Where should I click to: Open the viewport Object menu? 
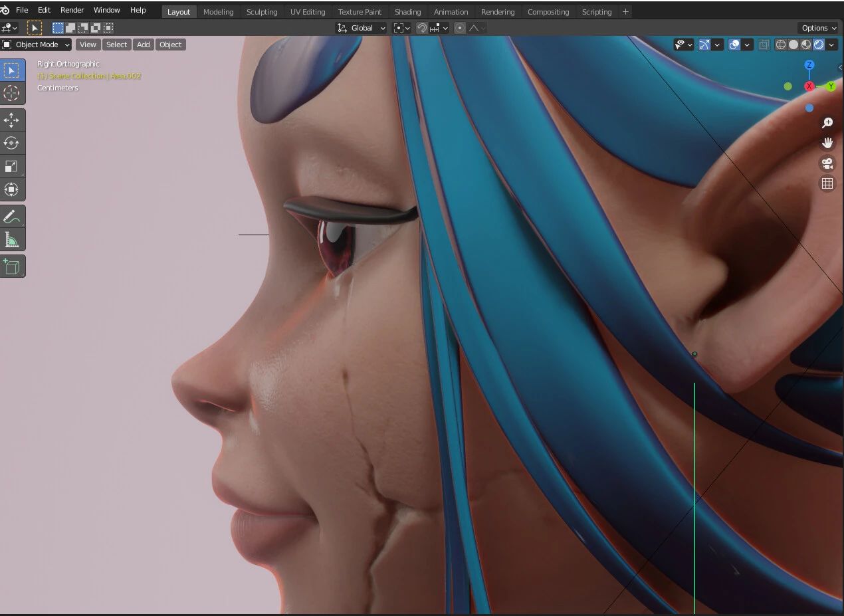pyautogui.click(x=170, y=45)
